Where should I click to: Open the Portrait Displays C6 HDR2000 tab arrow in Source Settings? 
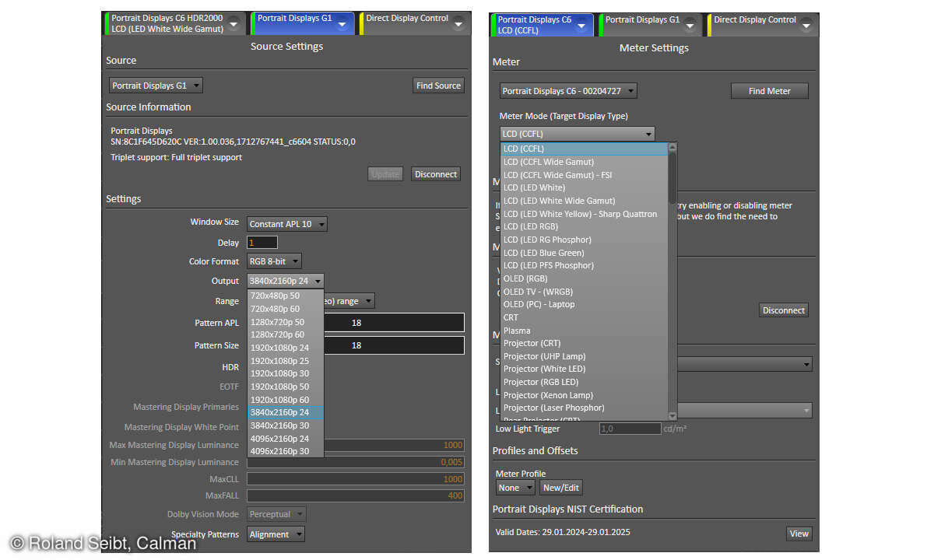(235, 24)
